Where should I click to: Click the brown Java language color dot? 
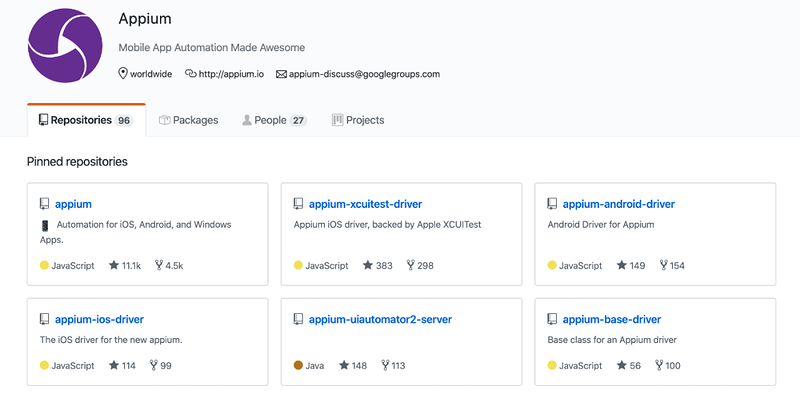(298, 365)
